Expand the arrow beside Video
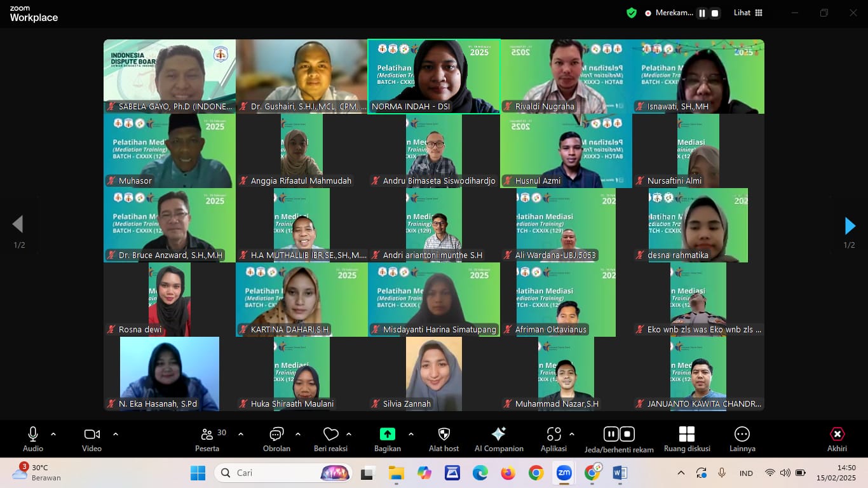The image size is (868, 488). pos(116,434)
